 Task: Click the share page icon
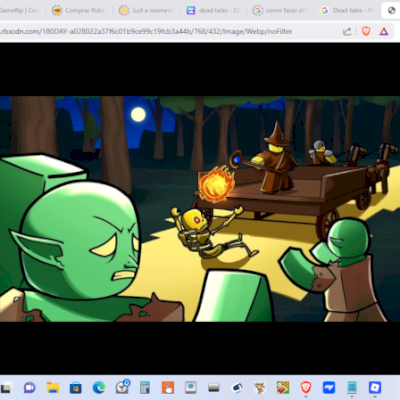347,31
